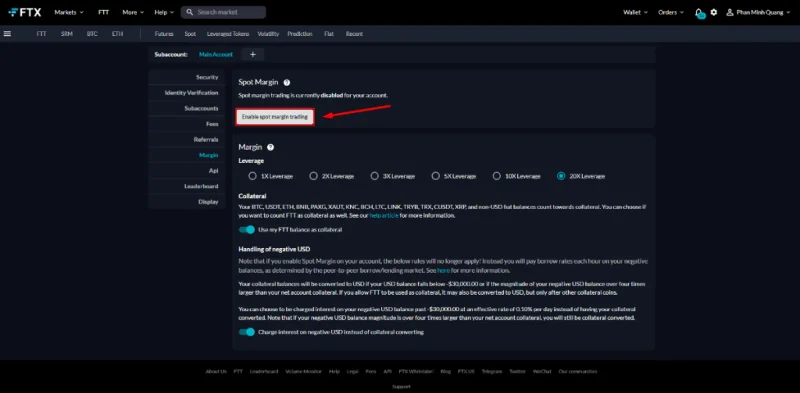The image size is (800, 393).
Task: Open WeChat footer link
Action: [x=542, y=372]
